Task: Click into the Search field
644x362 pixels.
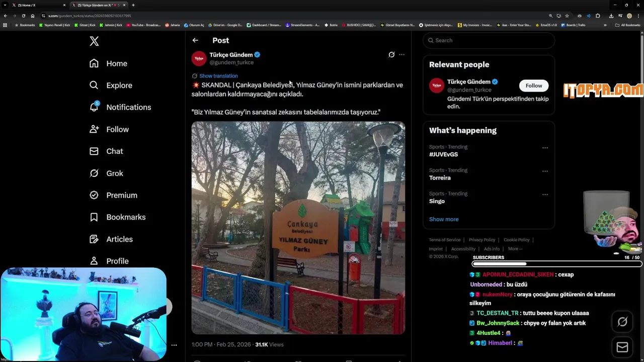Action: tap(489, 40)
